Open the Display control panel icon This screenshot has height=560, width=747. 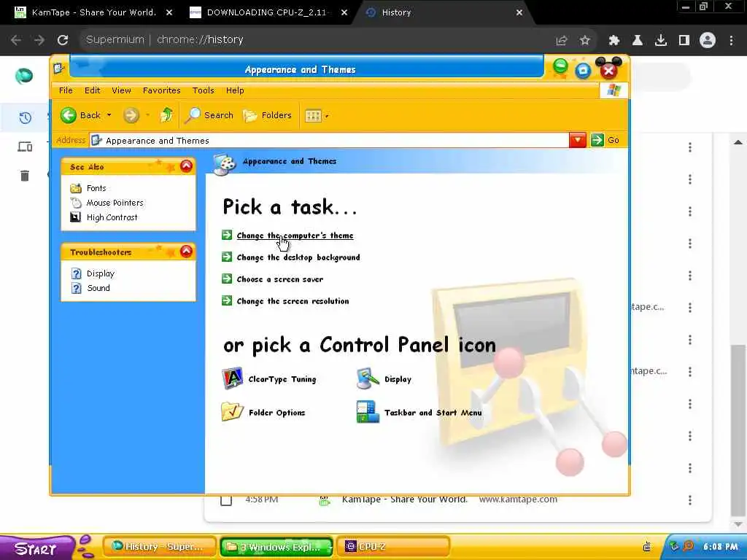point(384,379)
